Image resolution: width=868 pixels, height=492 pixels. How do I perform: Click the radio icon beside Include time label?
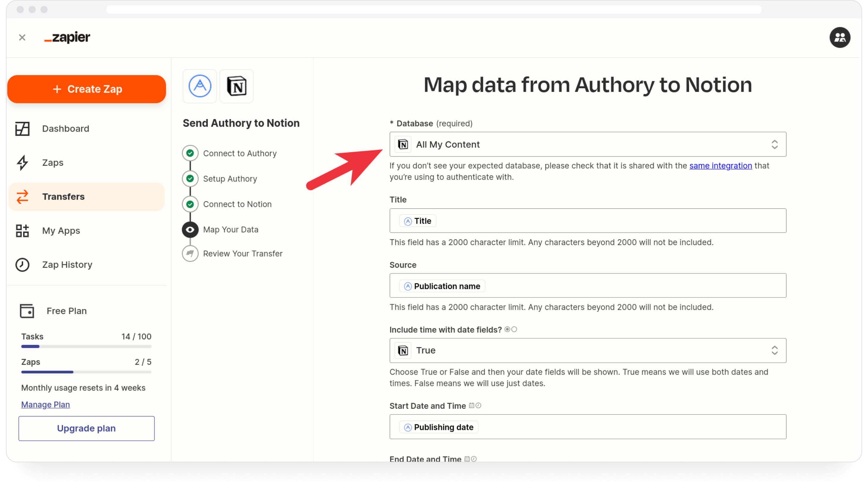[510, 329]
